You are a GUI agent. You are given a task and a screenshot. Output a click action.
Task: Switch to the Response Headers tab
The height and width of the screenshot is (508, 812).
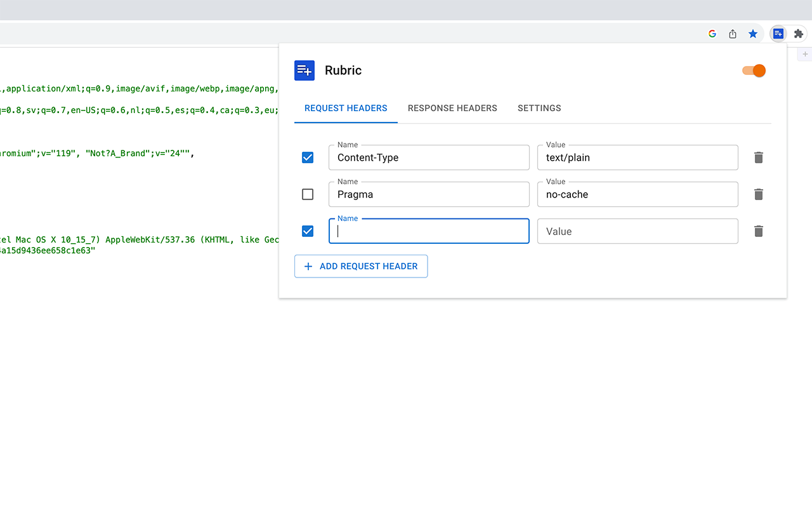click(x=452, y=108)
